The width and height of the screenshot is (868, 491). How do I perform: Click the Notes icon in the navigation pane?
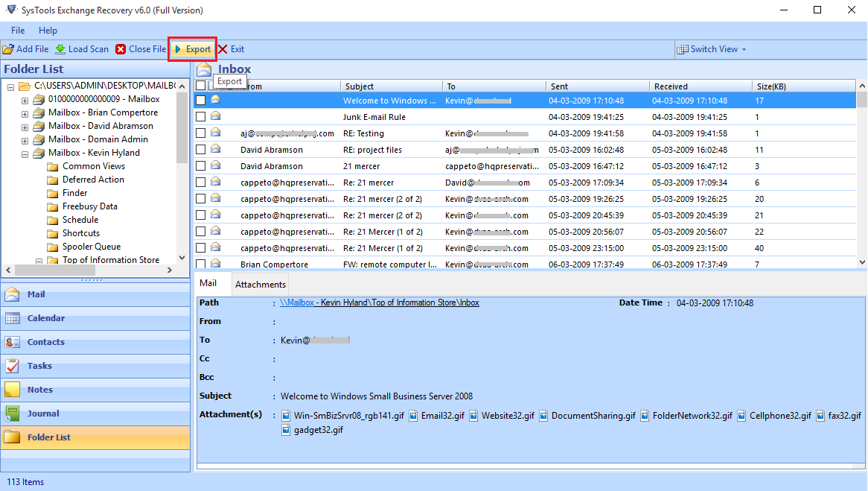[x=12, y=390]
